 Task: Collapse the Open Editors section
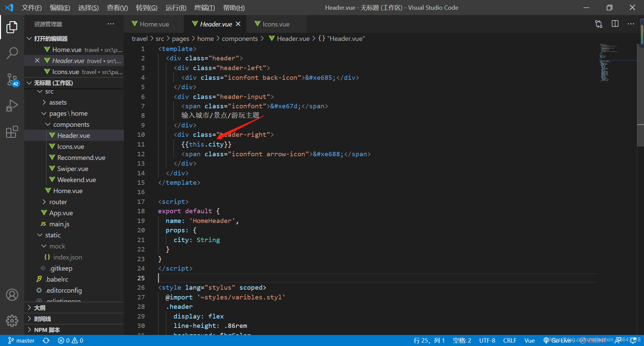point(51,39)
